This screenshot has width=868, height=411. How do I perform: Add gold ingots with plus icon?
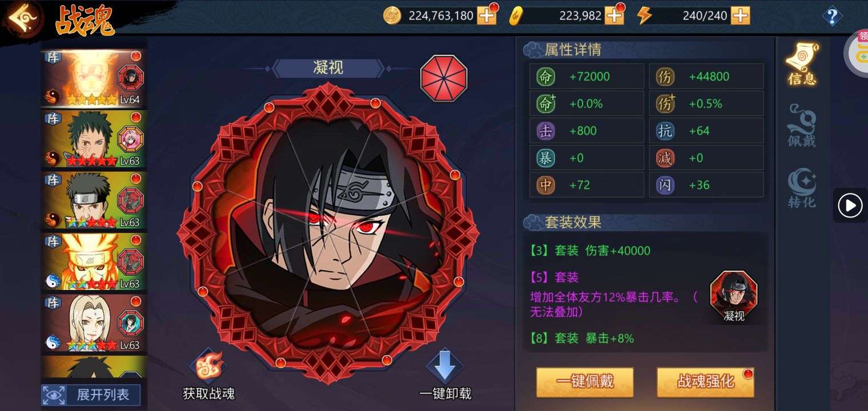click(614, 15)
